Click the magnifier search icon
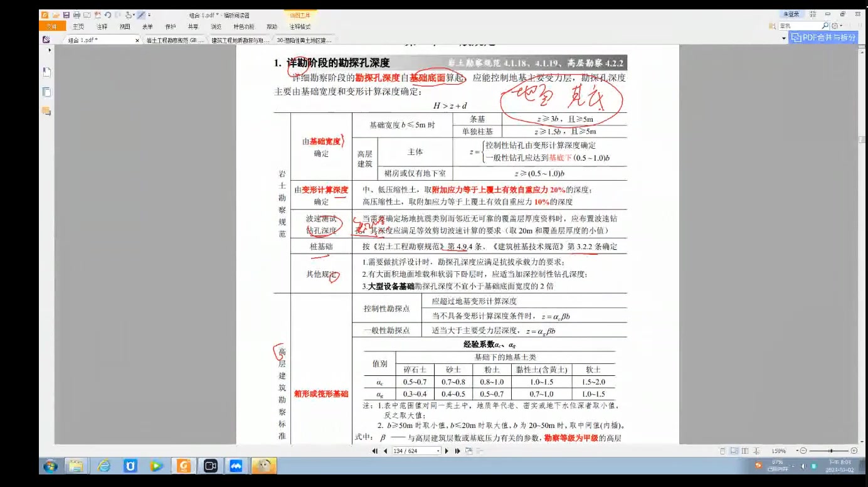This screenshot has width=868, height=487. pyautogui.click(x=825, y=26)
